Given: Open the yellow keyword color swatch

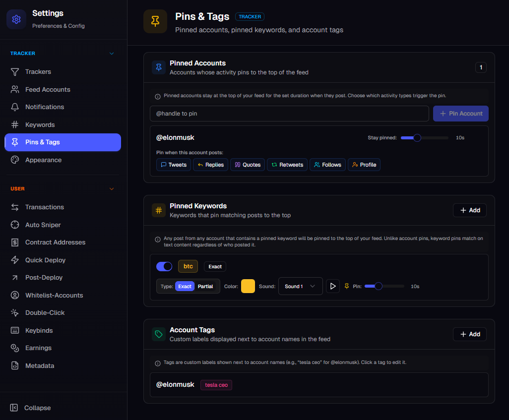Looking at the screenshot, I should pos(248,286).
